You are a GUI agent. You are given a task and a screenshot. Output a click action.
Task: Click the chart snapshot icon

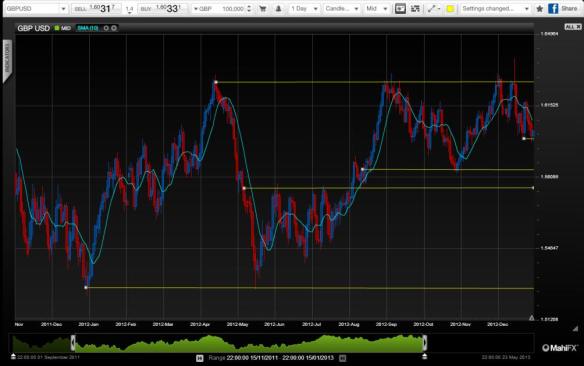pyautogui.click(x=400, y=9)
